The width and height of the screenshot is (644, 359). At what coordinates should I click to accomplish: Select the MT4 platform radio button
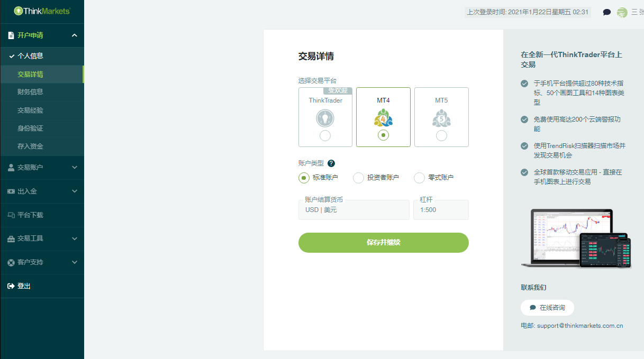click(x=384, y=135)
